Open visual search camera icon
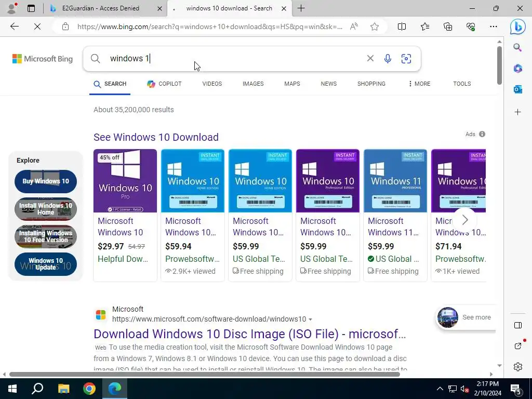 point(406,59)
